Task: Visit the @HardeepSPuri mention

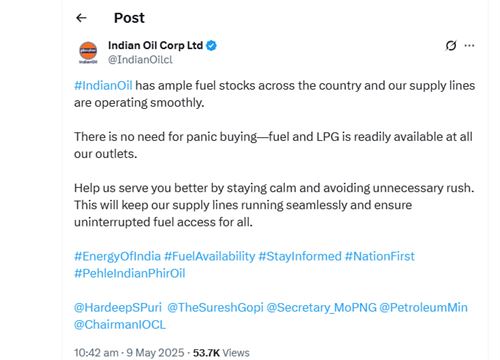Action: pyautogui.click(x=118, y=307)
